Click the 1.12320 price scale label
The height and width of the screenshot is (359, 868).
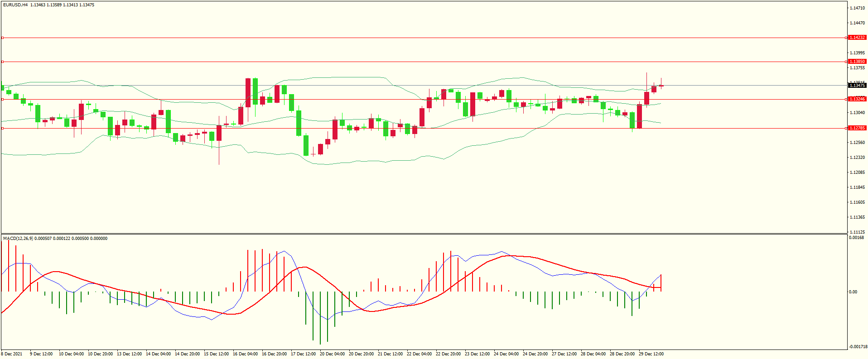(857, 158)
